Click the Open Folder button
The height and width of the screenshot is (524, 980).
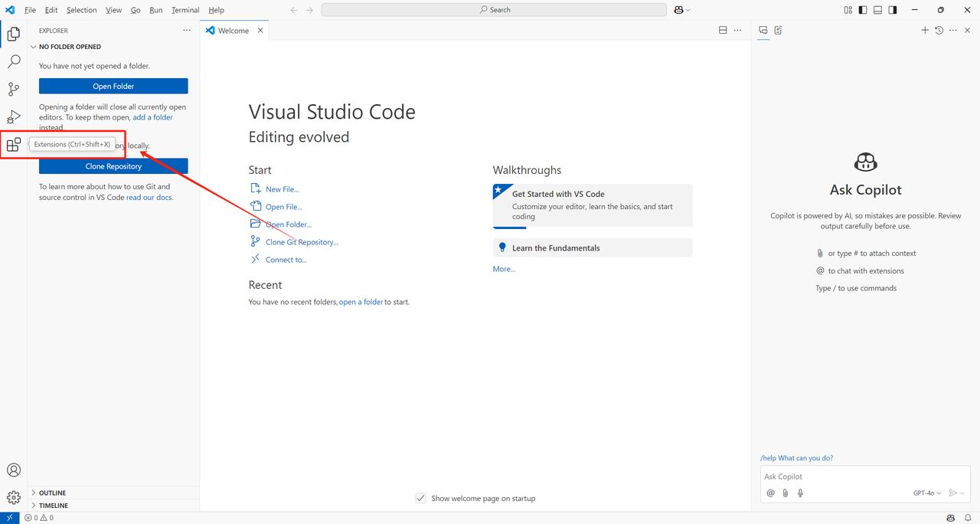click(x=113, y=87)
